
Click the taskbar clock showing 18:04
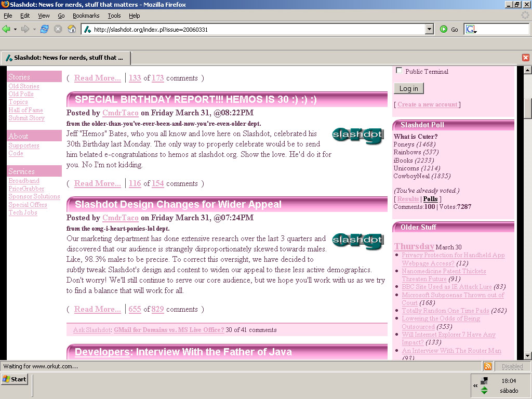(509, 381)
